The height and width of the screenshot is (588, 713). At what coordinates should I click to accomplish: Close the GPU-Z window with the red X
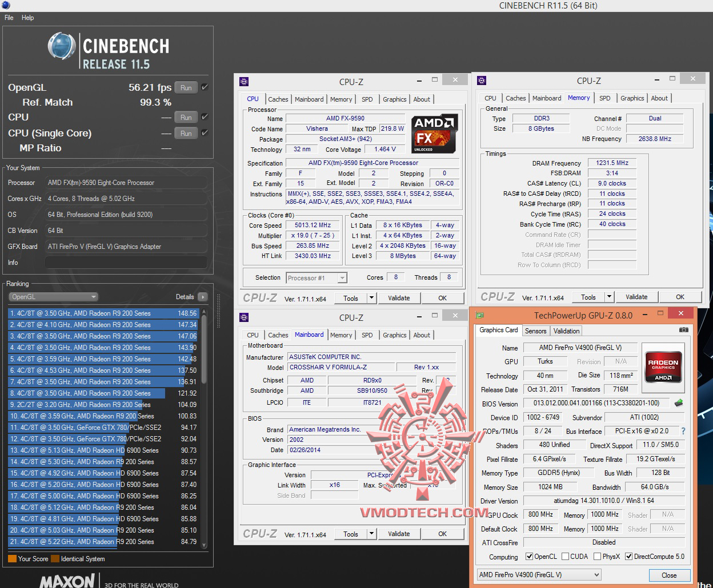click(680, 313)
